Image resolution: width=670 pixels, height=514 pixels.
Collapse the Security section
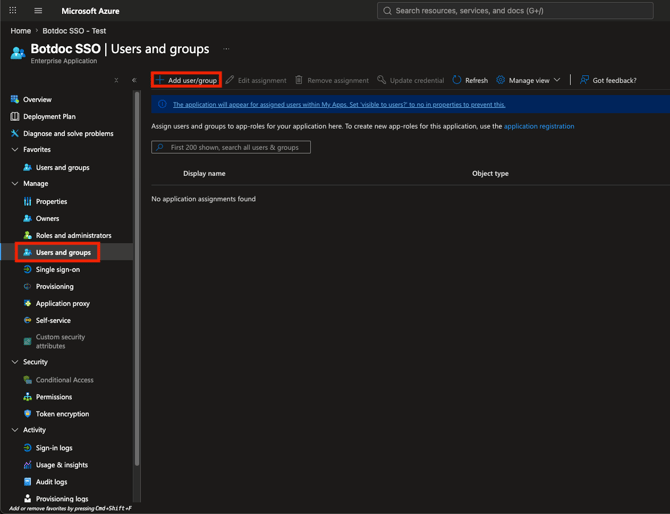pos(15,362)
